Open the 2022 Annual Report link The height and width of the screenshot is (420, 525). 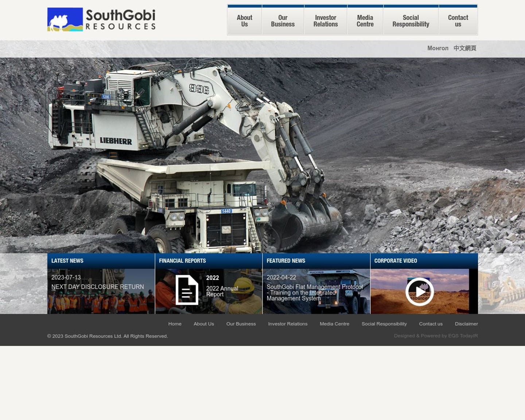click(222, 291)
